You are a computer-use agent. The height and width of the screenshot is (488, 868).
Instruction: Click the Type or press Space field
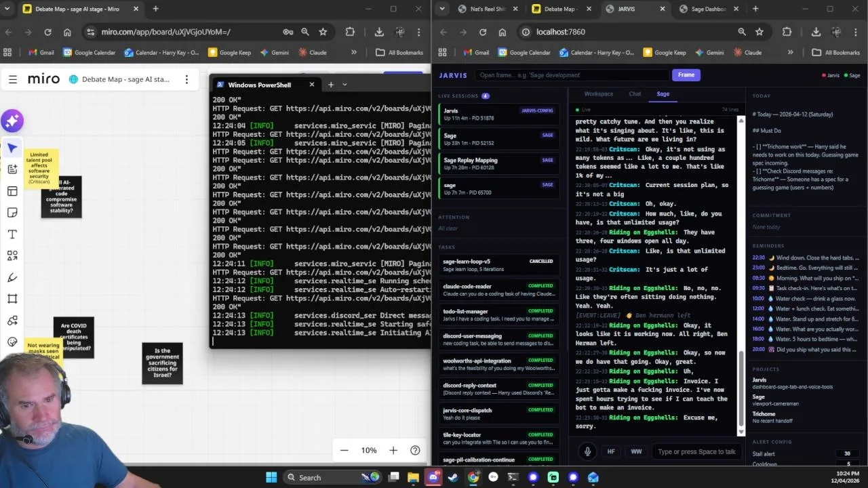click(696, 451)
